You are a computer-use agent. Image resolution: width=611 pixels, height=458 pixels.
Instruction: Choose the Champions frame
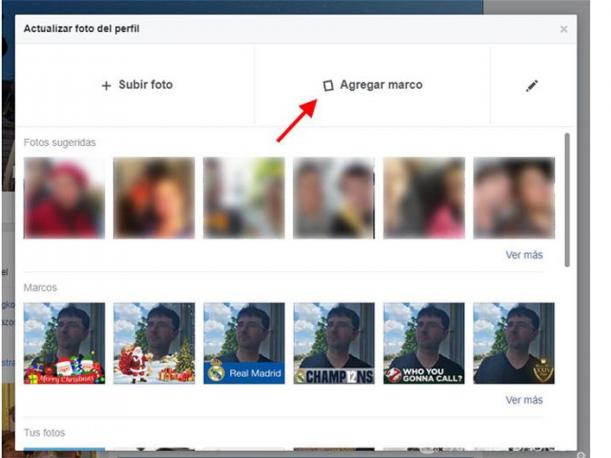[x=334, y=343]
